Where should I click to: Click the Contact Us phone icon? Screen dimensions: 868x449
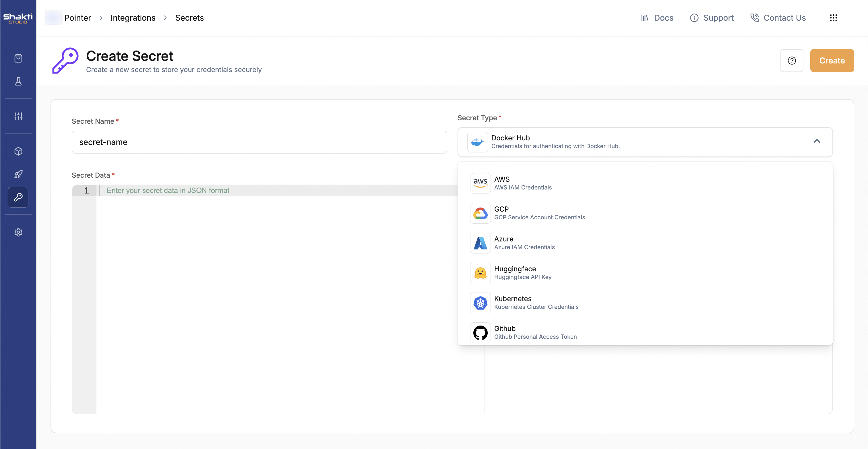click(754, 18)
